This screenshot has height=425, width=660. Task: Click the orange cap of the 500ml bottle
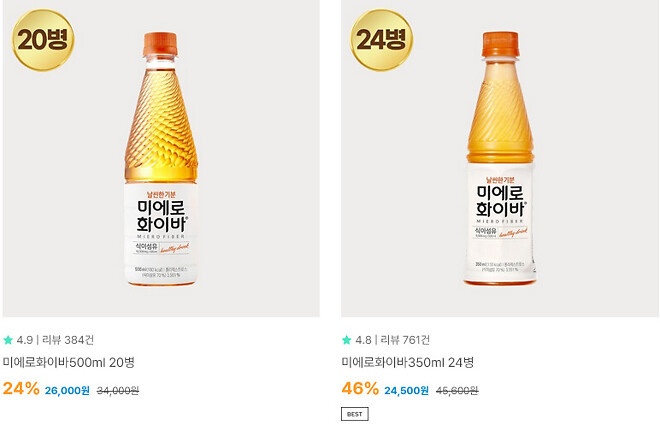coord(160,44)
